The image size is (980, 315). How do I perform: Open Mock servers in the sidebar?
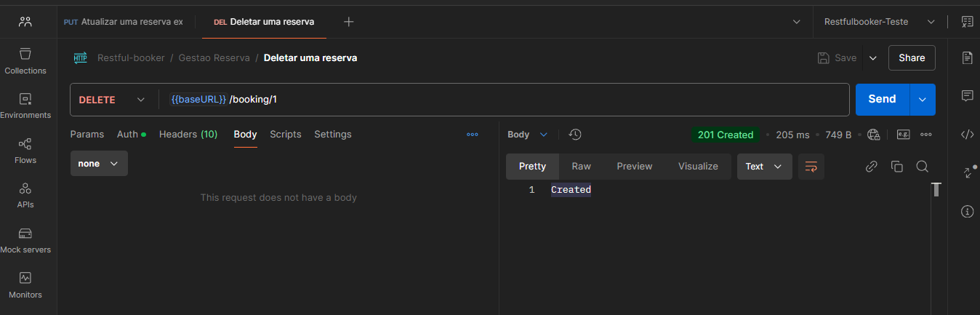pos(25,240)
